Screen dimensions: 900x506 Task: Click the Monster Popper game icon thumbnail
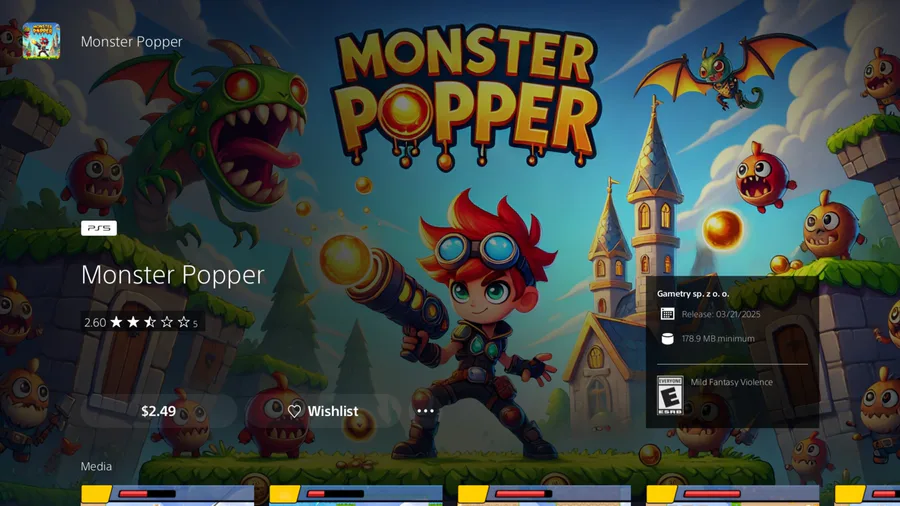pos(41,41)
